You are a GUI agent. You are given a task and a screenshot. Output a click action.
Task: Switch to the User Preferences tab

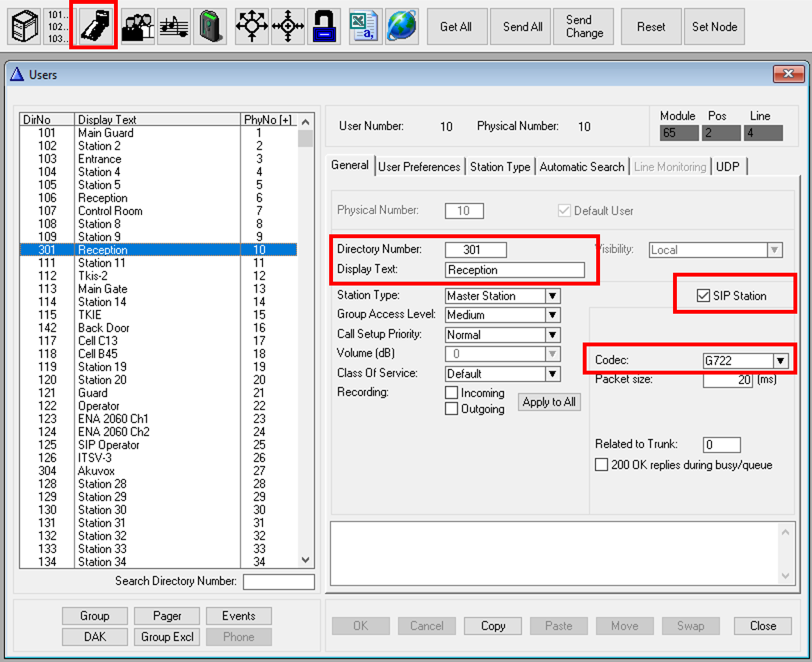419,166
